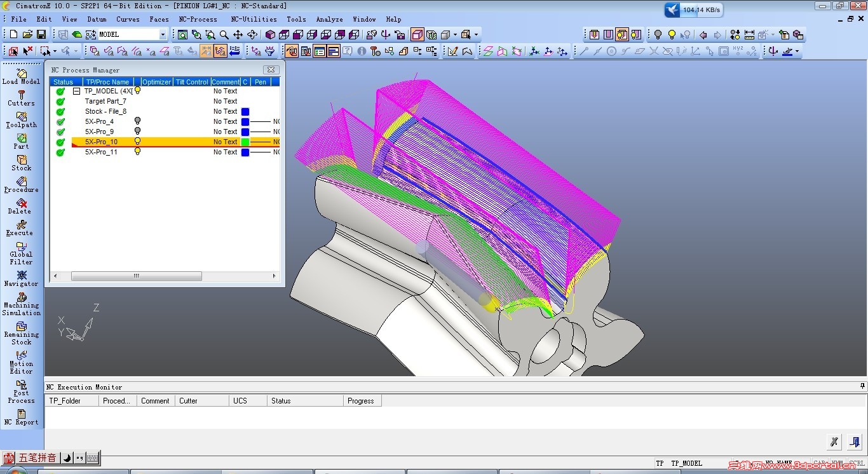Open the Procedure tool

coord(22,185)
